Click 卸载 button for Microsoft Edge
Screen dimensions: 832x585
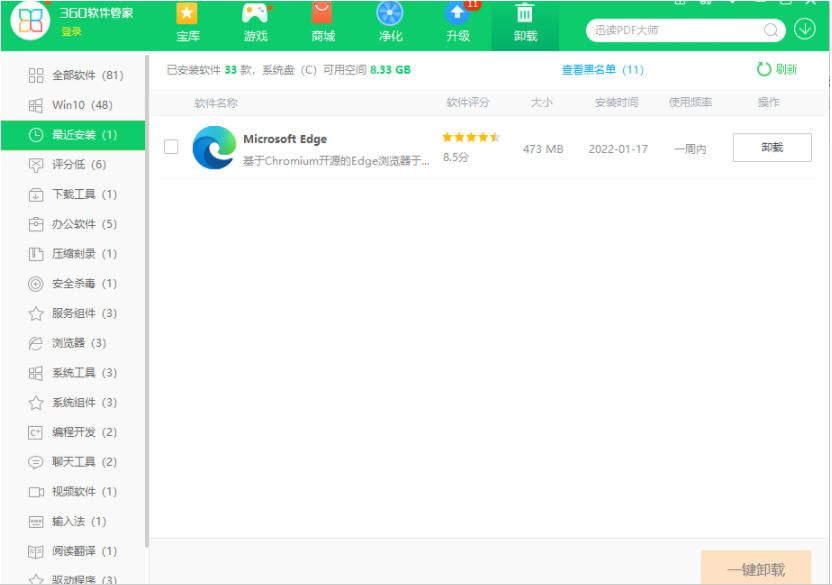[x=772, y=148]
